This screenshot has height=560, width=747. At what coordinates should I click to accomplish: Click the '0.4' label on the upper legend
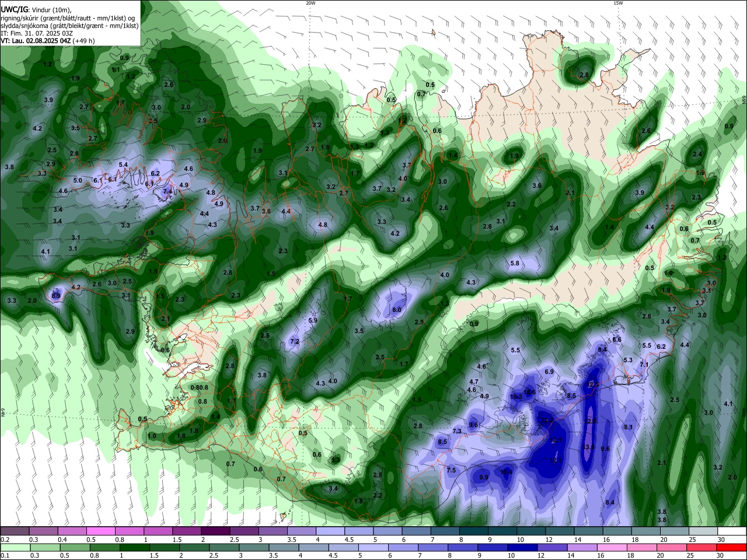tap(62, 540)
